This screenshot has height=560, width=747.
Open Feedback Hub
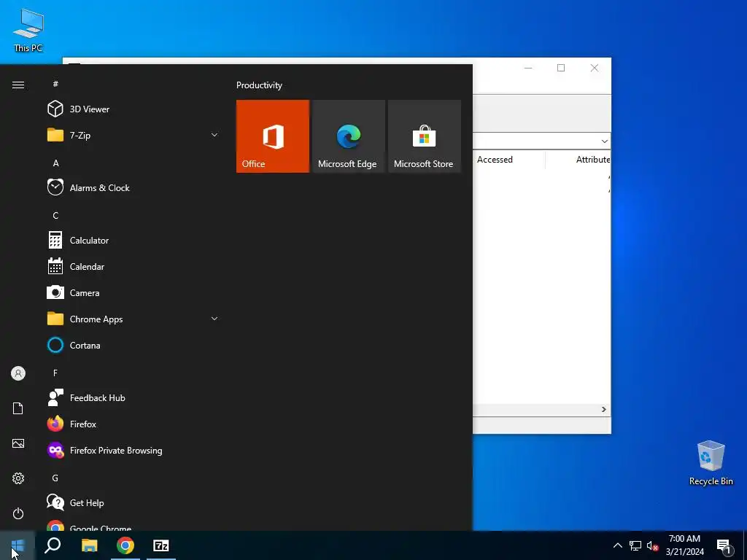click(x=132, y=397)
